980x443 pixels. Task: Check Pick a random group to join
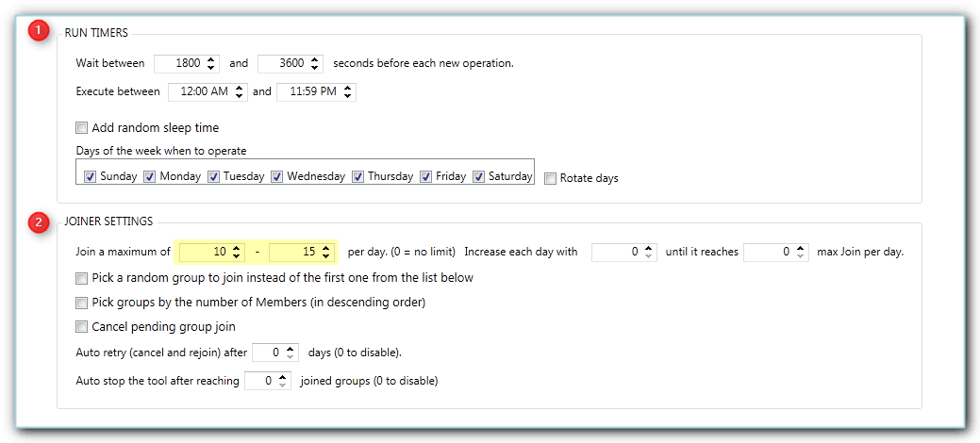82,278
